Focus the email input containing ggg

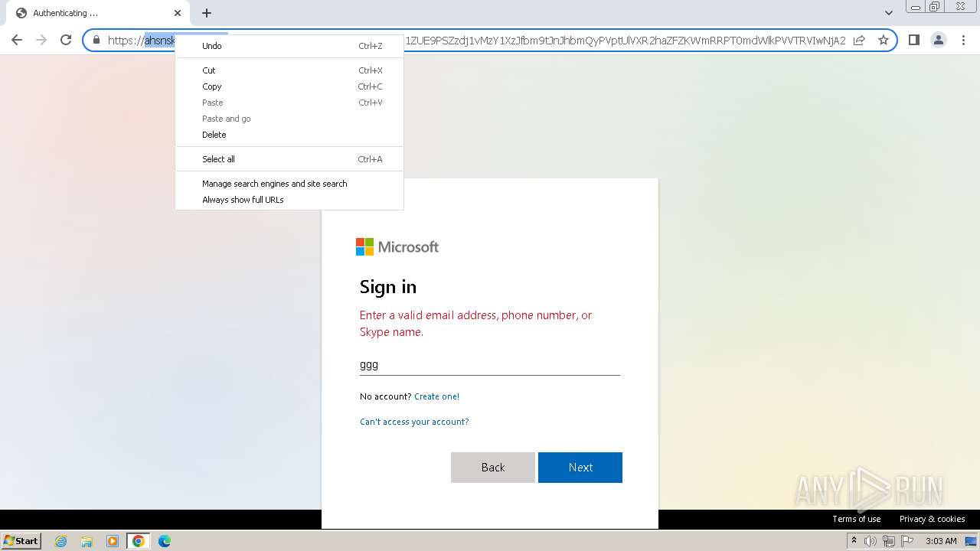tap(490, 365)
